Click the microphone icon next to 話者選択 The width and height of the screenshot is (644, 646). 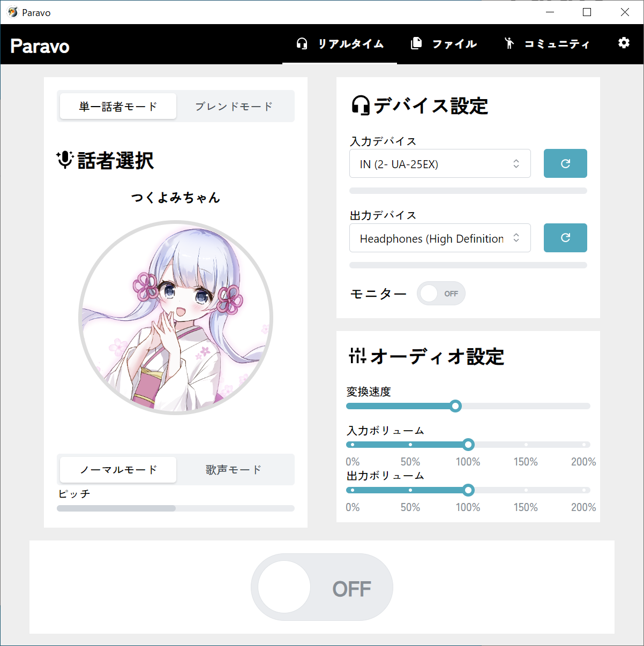pos(65,160)
